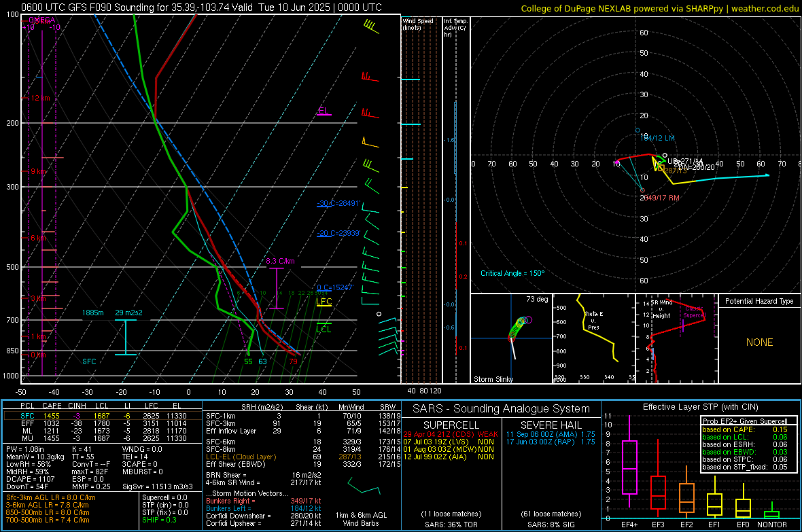Screen dimensions: 802x532
Task: Click the '-20 C=23939'' height label
Action: point(338,233)
